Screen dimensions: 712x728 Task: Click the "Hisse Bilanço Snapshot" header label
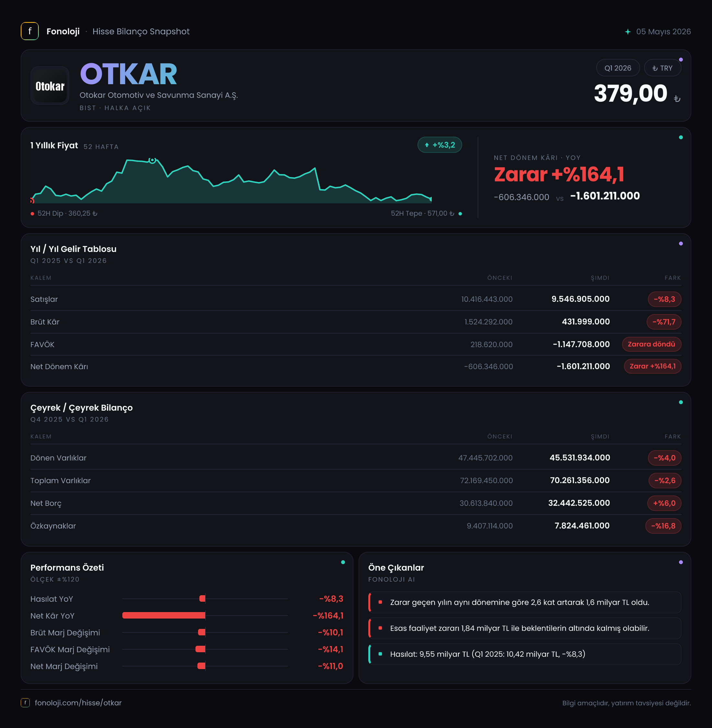(141, 31)
